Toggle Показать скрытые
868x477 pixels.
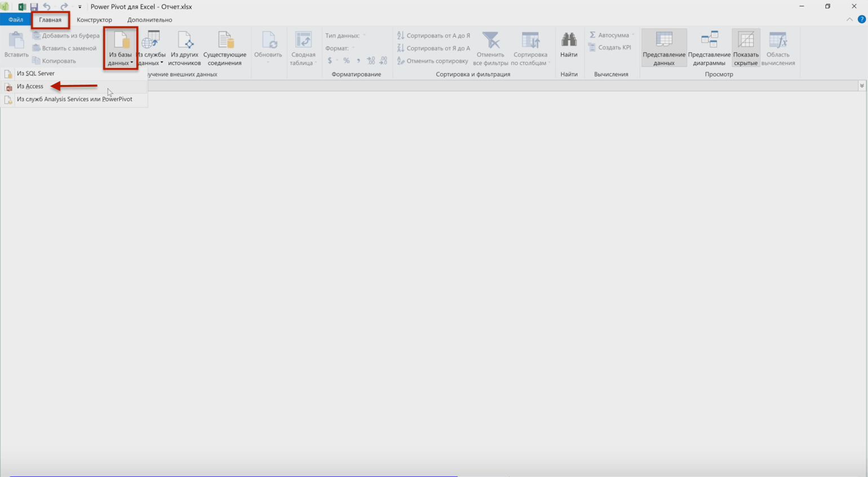[746, 48]
